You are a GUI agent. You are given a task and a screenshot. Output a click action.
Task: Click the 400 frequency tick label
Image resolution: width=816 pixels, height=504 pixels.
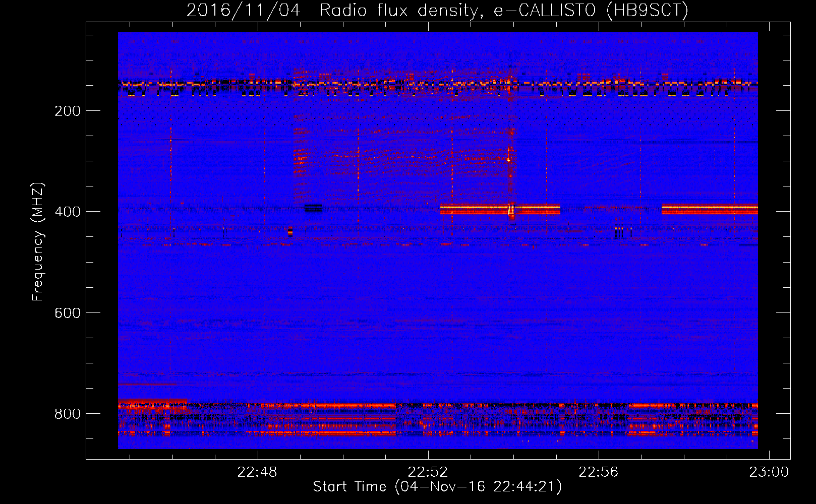tap(68, 212)
